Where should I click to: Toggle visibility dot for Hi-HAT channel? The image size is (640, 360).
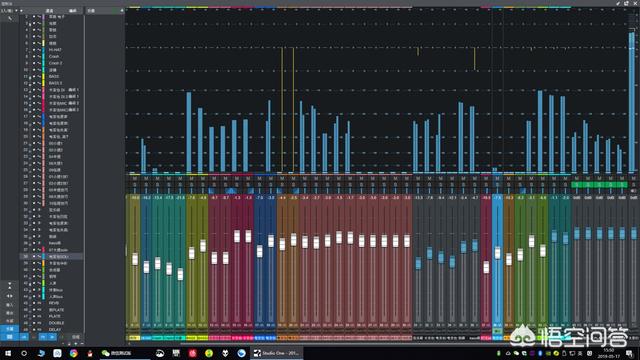coord(34,50)
